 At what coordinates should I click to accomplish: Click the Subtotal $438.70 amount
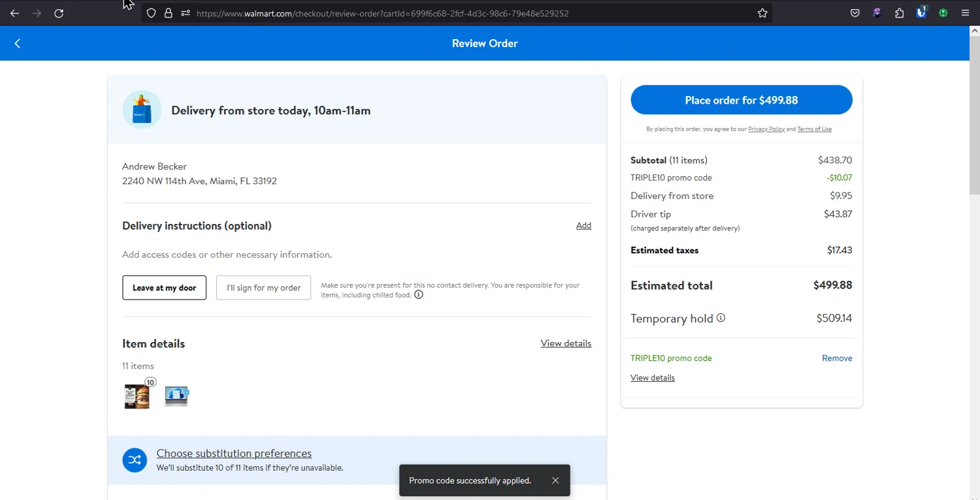point(835,160)
